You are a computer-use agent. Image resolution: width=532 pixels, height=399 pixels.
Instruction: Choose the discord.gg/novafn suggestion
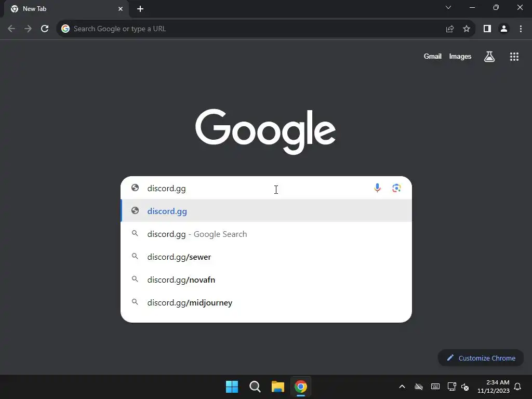click(267, 280)
